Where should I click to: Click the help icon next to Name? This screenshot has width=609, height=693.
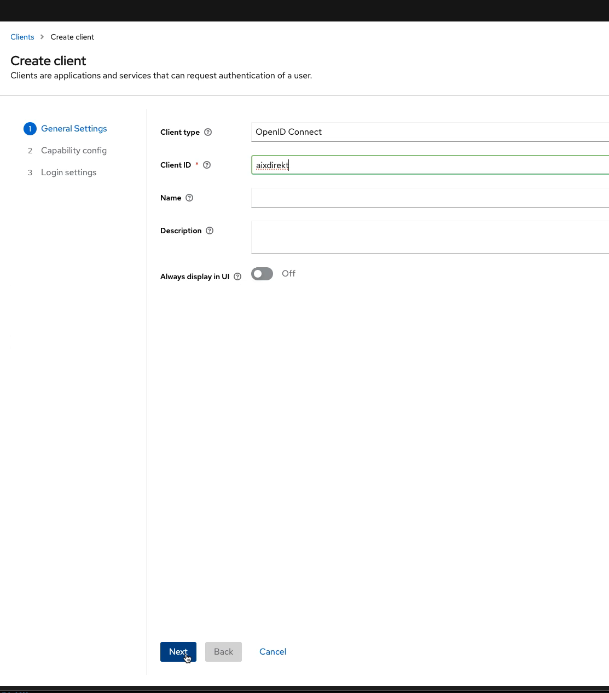(x=190, y=198)
